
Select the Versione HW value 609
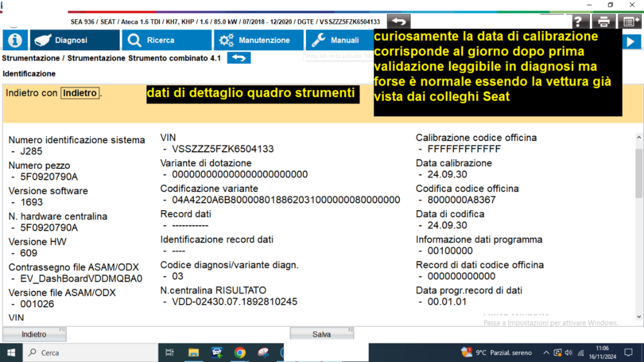pos(29,253)
